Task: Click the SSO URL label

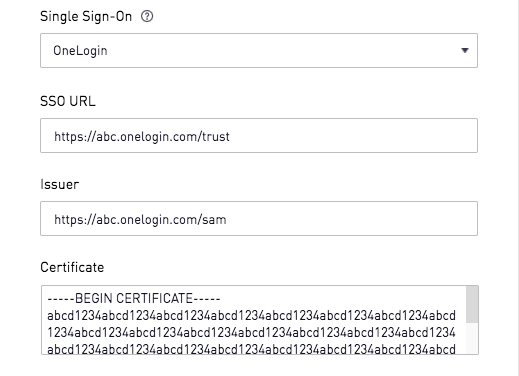Action: tap(68, 101)
